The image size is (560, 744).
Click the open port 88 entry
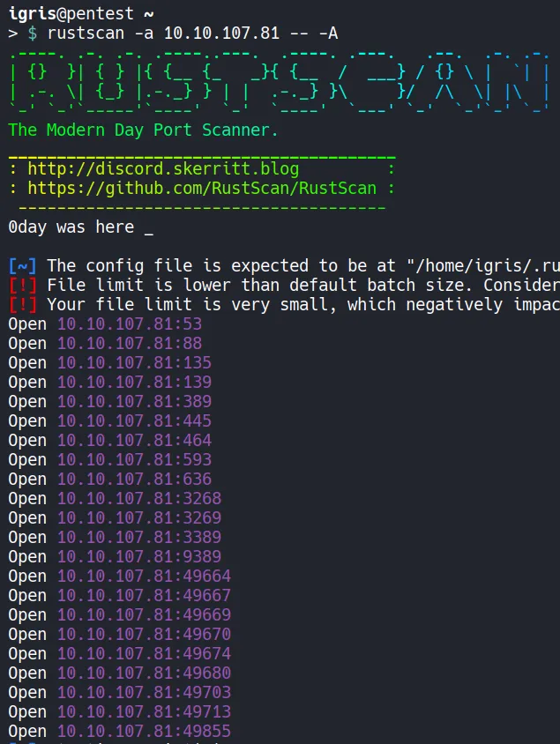[x=130, y=343]
